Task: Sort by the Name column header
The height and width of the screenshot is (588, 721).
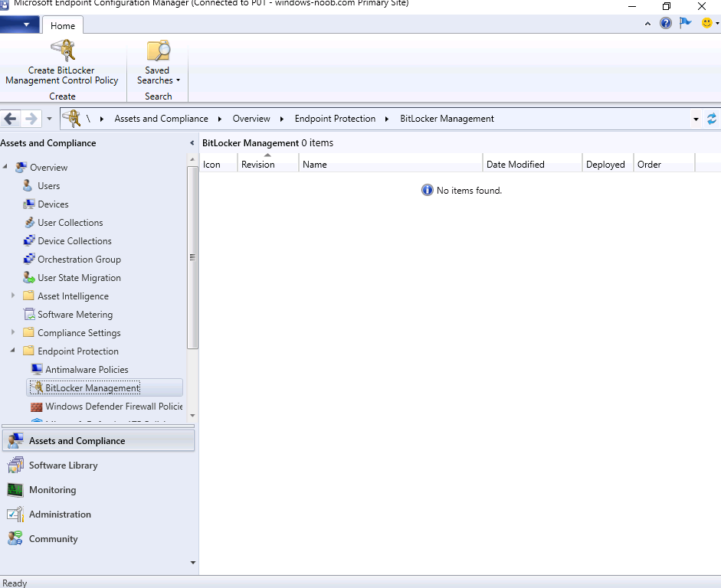Action: click(x=391, y=163)
